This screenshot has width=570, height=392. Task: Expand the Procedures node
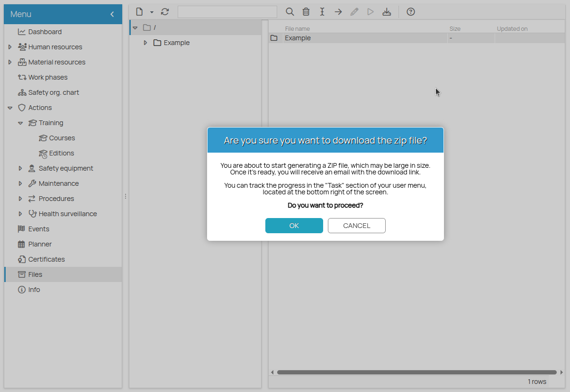(20, 199)
